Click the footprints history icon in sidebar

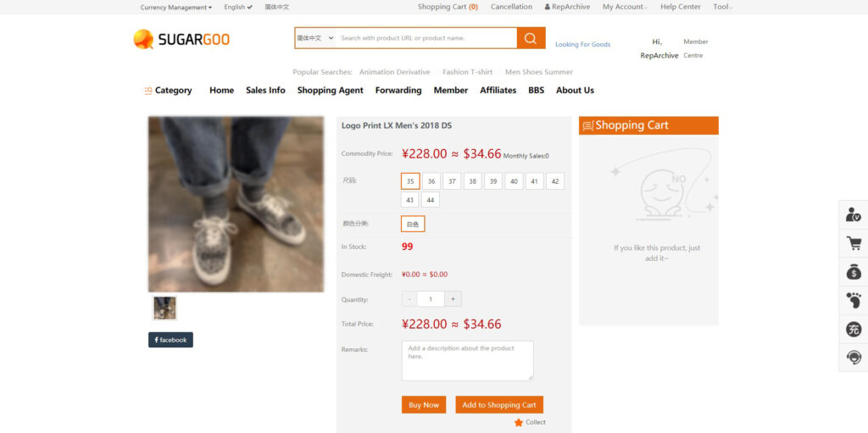(x=854, y=301)
